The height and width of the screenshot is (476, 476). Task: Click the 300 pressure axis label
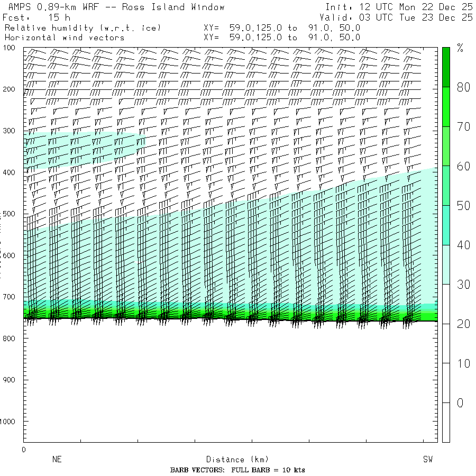(9, 131)
